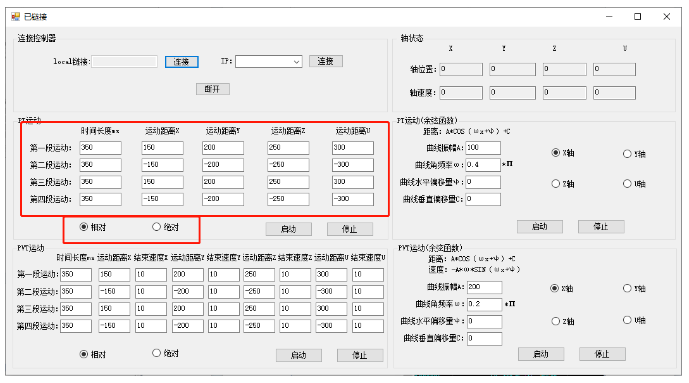The height and width of the screenshot is (383, 689).
Task: Edit PT 第四段运动 运动距离U value -300
Action: click(353, 199)
